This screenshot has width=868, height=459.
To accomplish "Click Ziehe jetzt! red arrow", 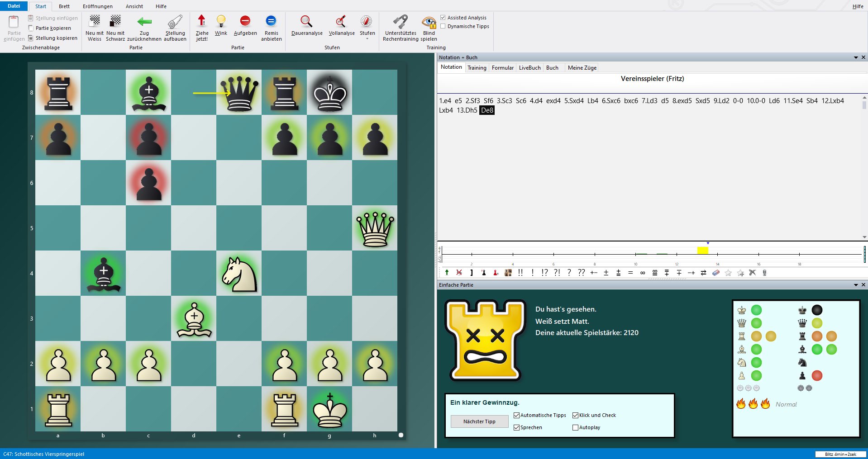I will click(x=202, y=28).
